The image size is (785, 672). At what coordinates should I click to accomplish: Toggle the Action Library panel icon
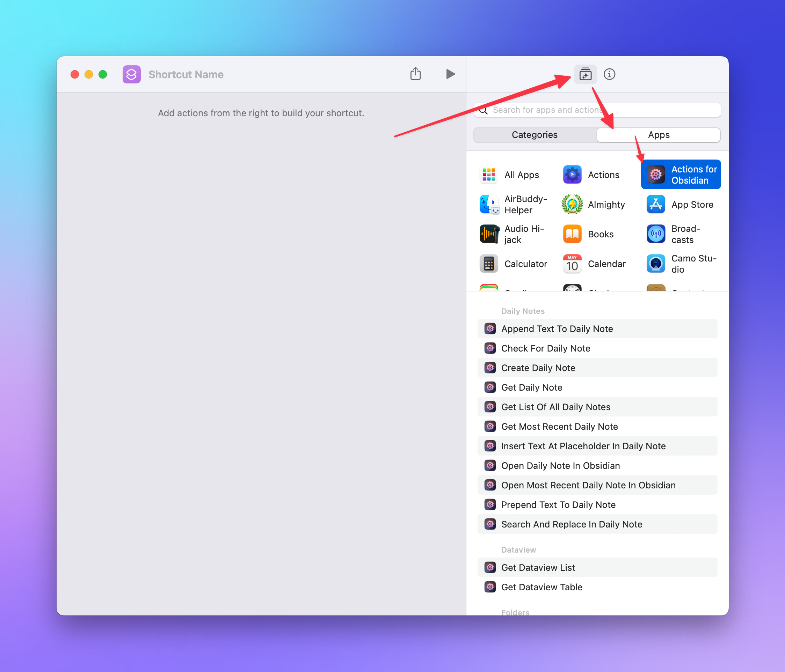click(585, 74)
